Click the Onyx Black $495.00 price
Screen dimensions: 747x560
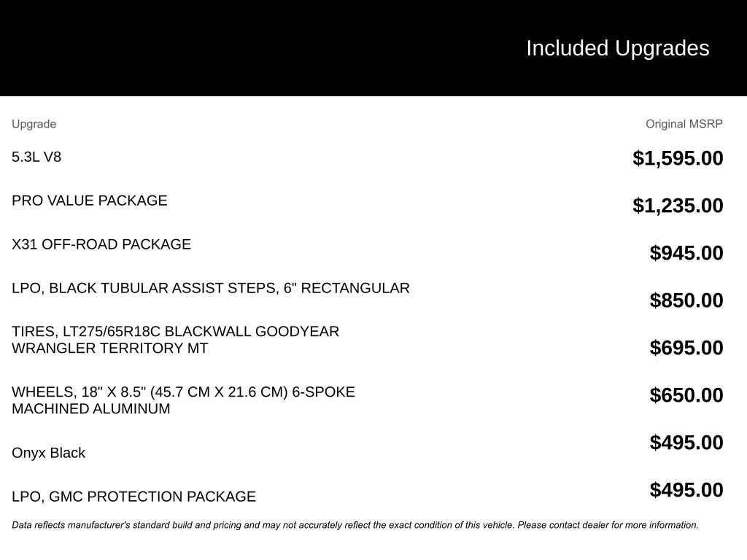686,443
